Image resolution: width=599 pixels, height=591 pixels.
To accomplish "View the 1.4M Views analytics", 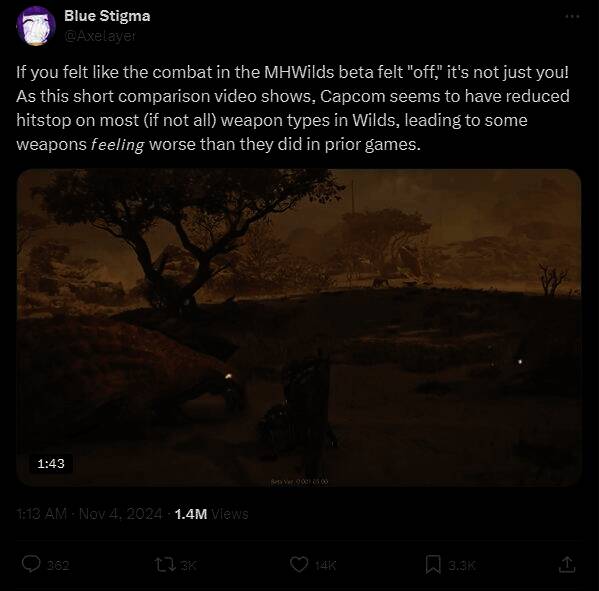I will pos(211,514).
